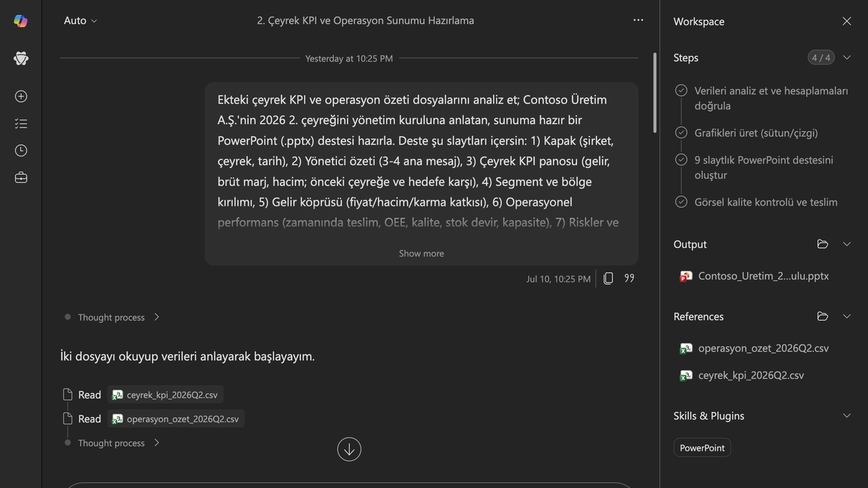Open the task list icon in sidebar
Image resolution: width=868 pixels, height=488 pixels.
click(x=21, y=123)
